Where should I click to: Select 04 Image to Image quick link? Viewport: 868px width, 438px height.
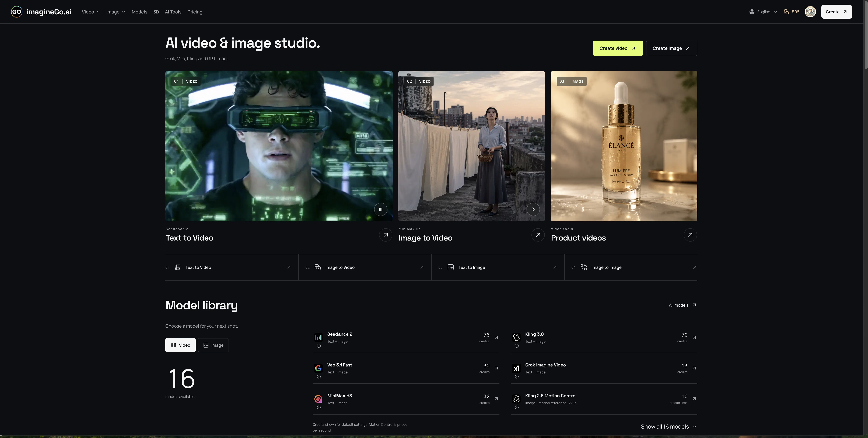point(631,267)
